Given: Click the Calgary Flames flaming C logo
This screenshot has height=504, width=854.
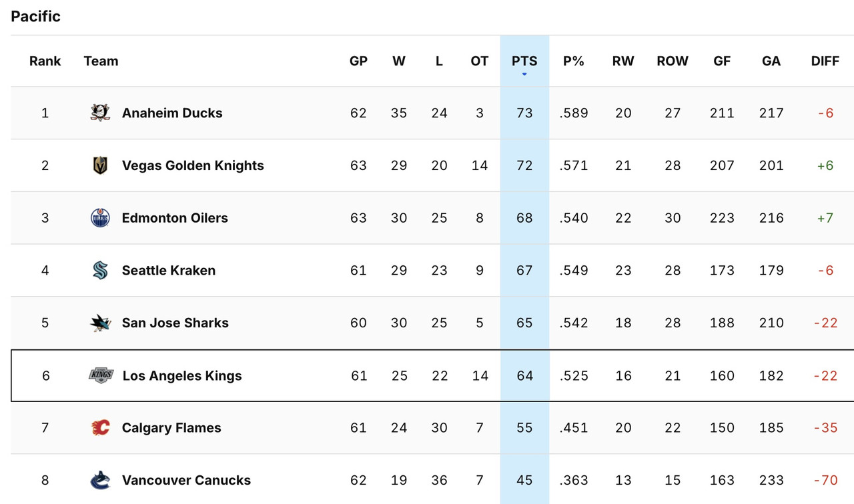Looking at the screenshot, I should tap(99, 427).
